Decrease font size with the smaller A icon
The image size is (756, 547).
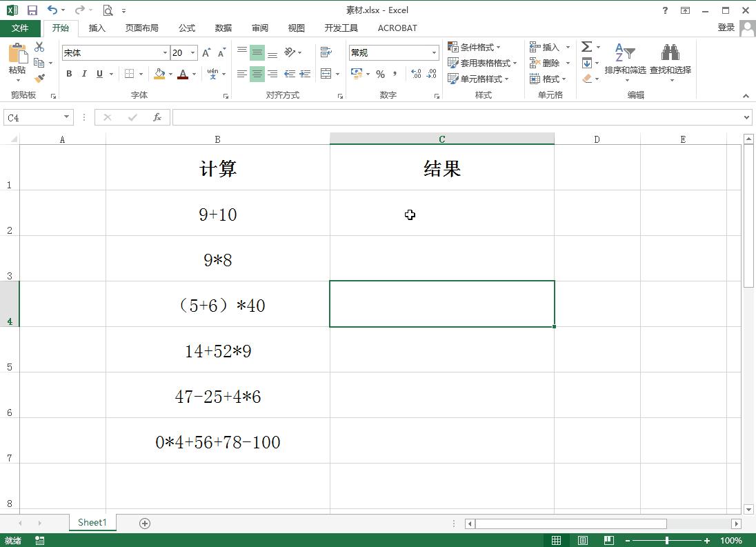221,53
